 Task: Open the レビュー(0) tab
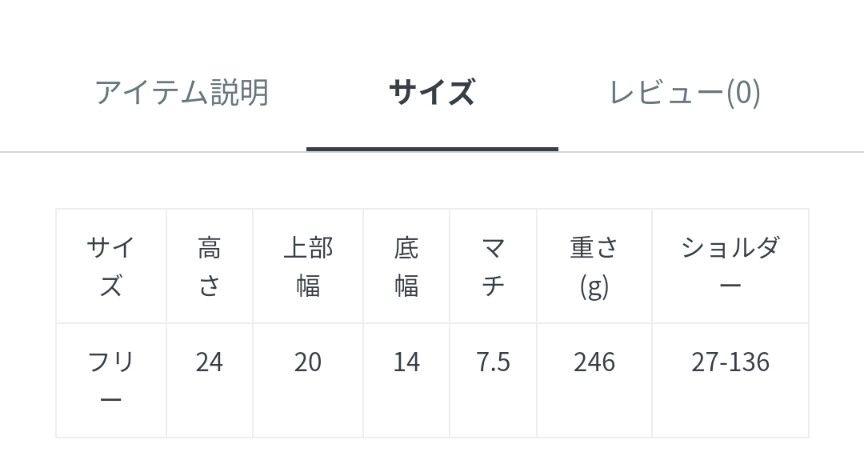point(685,92)
